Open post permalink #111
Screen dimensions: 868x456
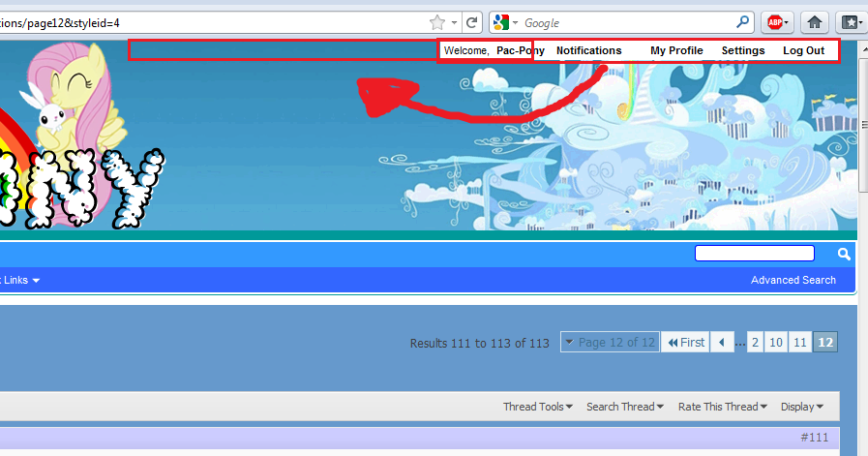pyautogui.click(x=815, y=438)
